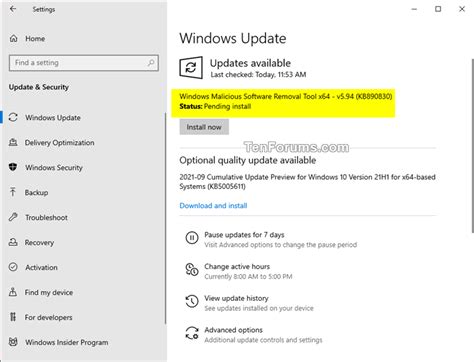Go to Delivery Optimization settings
Image resolution: width=474 pixels, height=362 pixels.
point(59,143)
